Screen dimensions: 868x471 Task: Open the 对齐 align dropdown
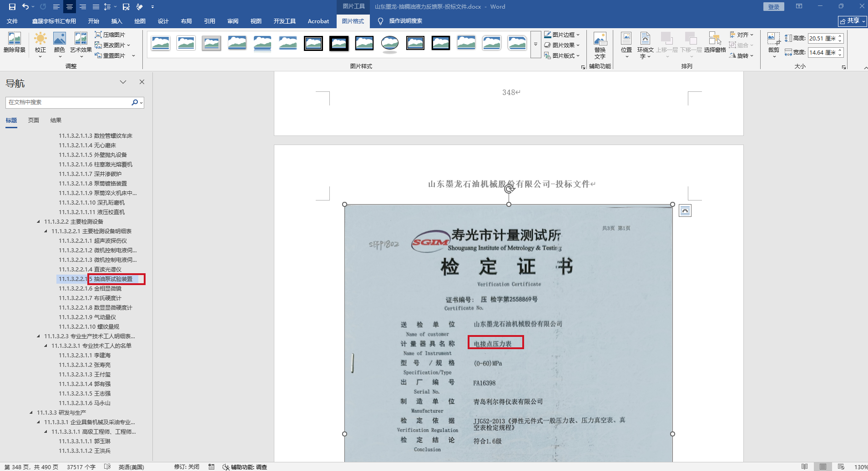[742, 35]
